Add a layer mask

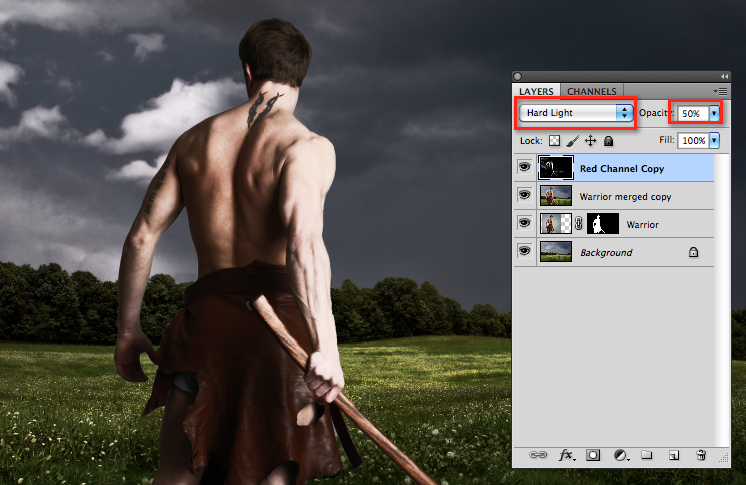click(593, 455)
